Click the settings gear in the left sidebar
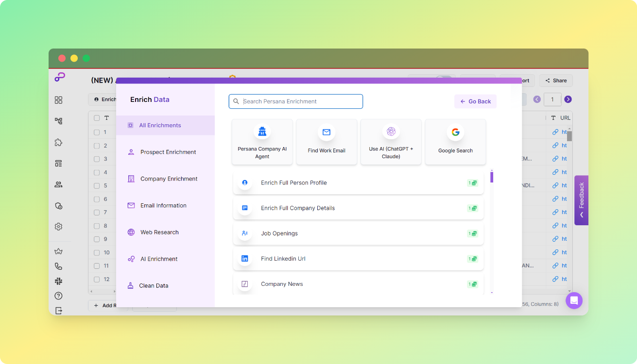637x364 pixels. pos(58,226)
